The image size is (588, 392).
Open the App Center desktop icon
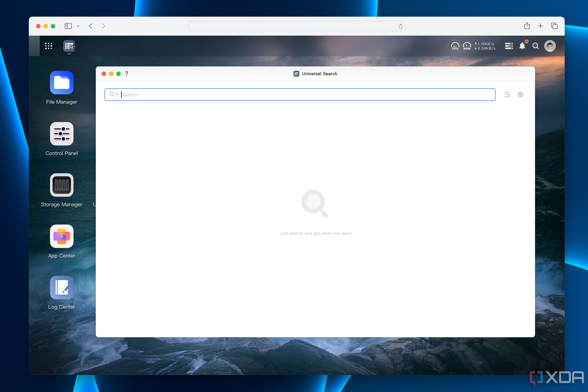coord(62,236)
